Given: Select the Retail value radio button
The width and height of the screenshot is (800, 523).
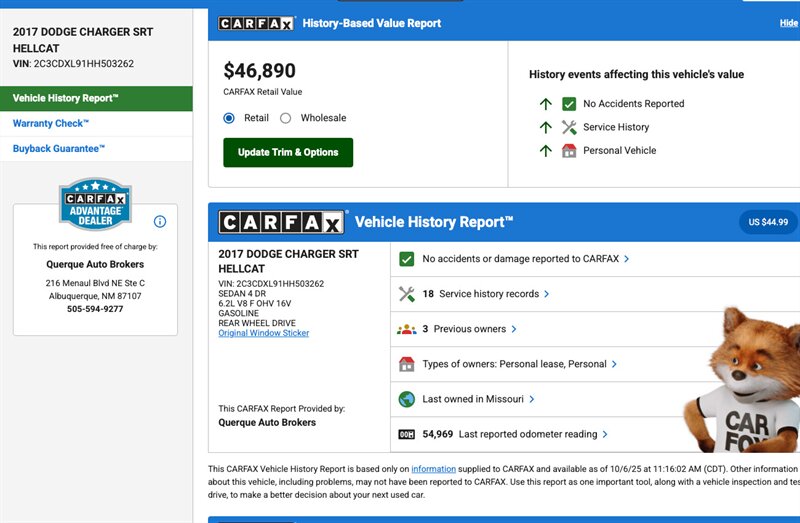Looking at the screenshot, I should click(x=229, y=118).
